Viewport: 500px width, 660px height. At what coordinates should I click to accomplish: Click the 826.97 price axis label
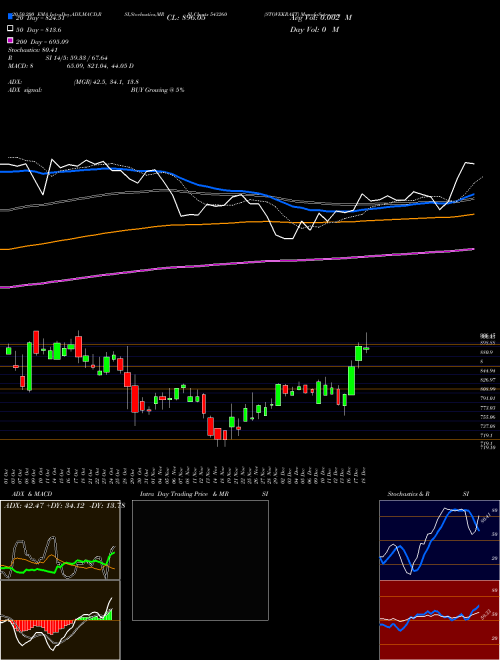tap(488, 380)
